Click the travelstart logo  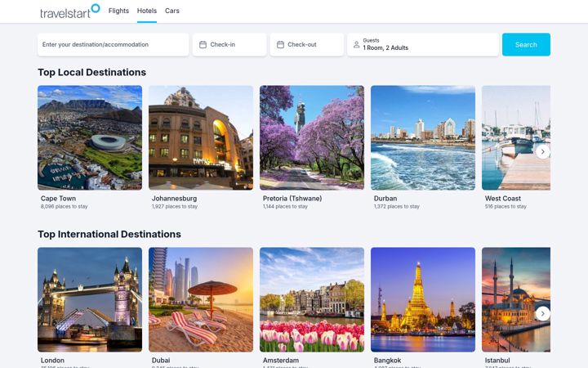click(69, 11)
